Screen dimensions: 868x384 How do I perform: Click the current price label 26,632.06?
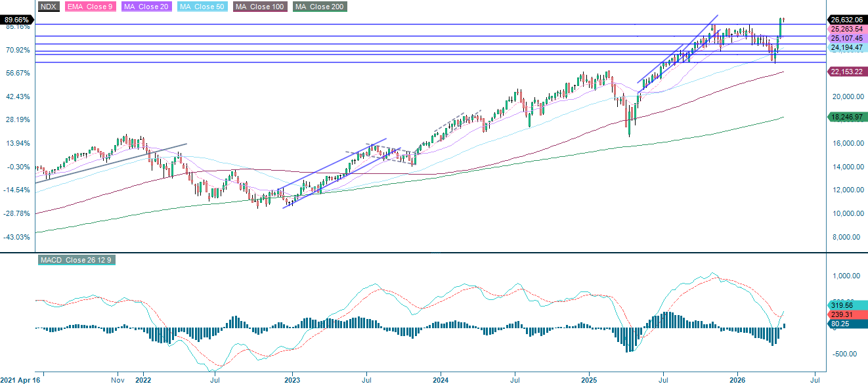(x=848, y=20)
